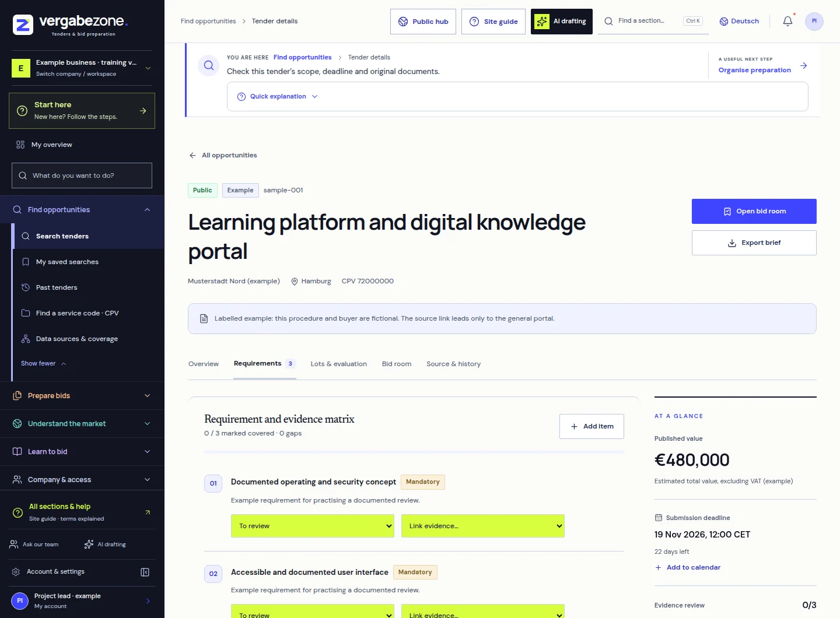The width and height of the screenshot is (840, 618).
Task: Switch to the Bid room tab
Action: click(397, 364)
